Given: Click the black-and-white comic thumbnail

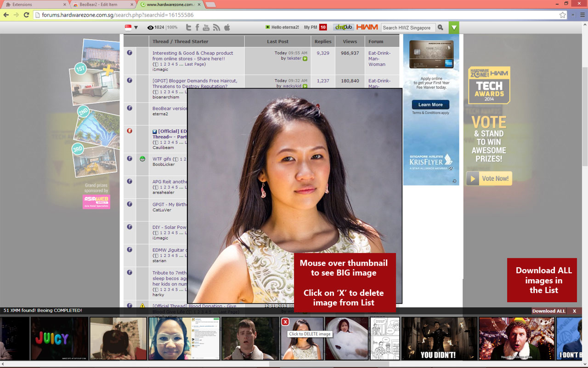Looking at the screenshot, I should pos(384,338).
